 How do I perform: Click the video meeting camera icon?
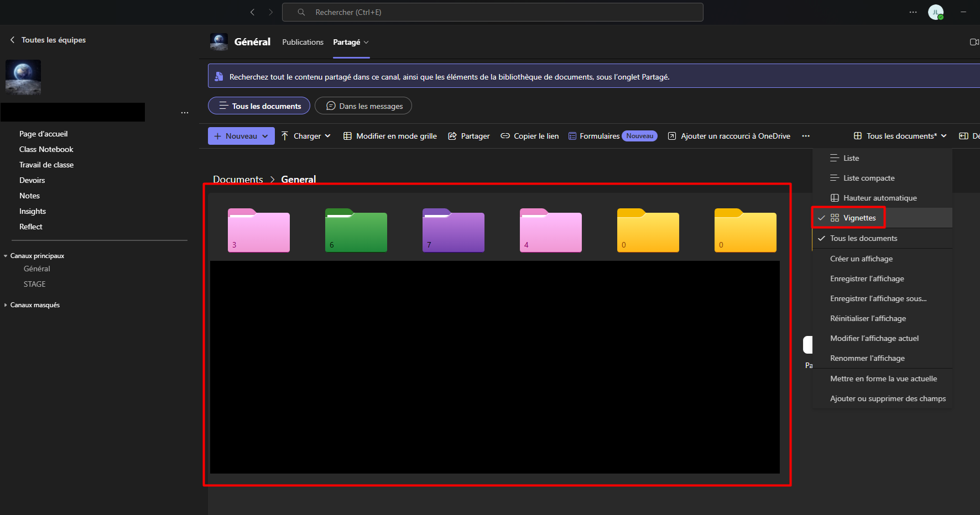pos(974,42)
